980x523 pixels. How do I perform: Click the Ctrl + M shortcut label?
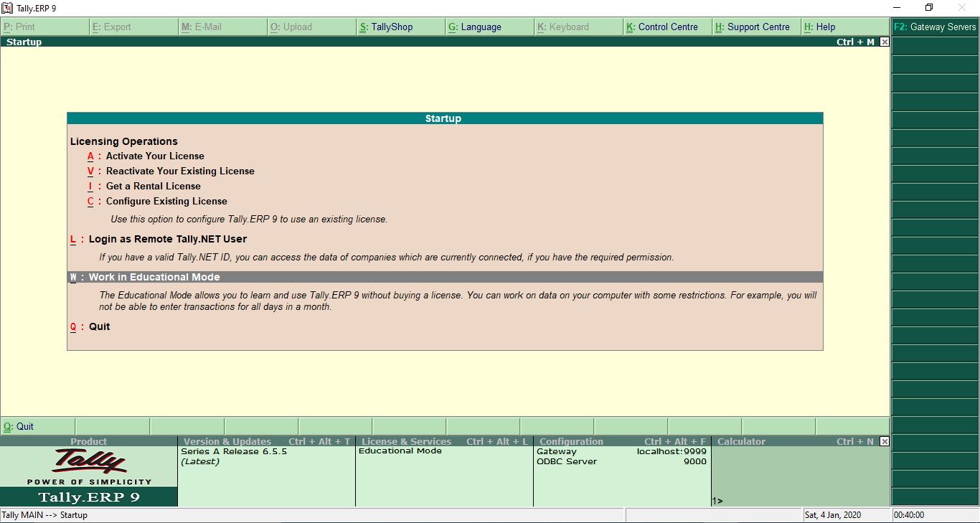[855, 42]
